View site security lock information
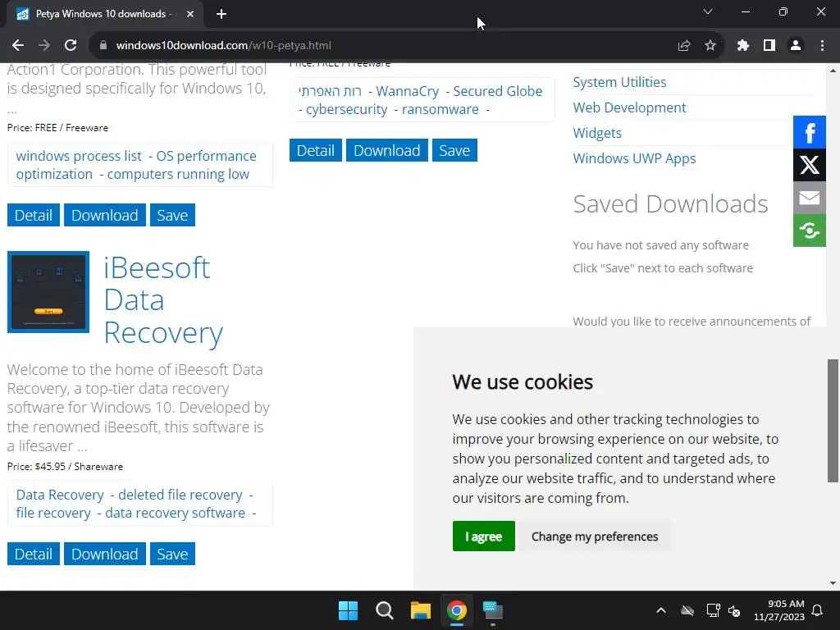The image size is (840, 630). 103,46
